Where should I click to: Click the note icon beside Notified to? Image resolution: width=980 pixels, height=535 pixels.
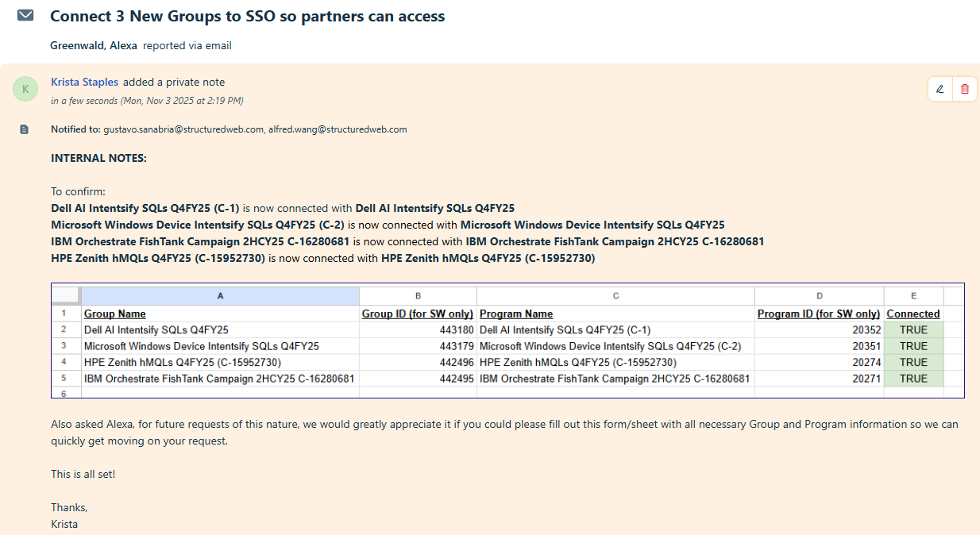(x=25, y=129)
